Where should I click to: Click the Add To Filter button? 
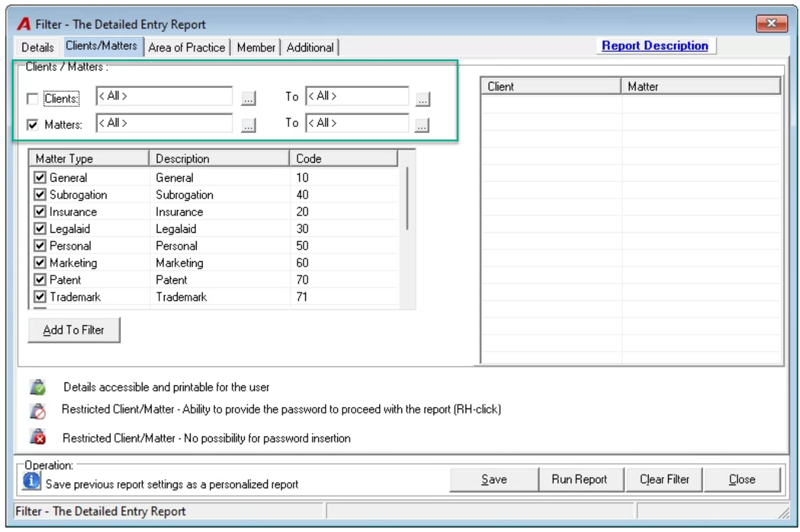74,330
